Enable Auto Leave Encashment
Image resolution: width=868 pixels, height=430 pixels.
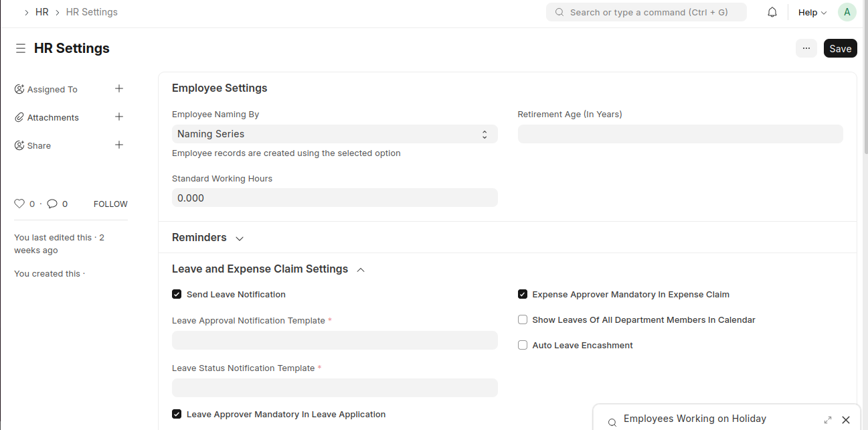(x=523, y=345)
